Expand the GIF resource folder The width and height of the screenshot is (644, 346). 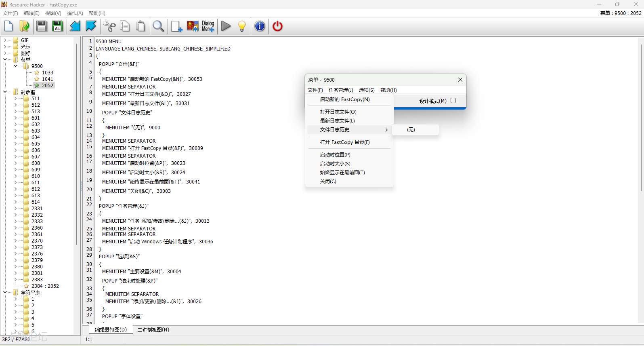pyautogui.click(x=5, y=40)
